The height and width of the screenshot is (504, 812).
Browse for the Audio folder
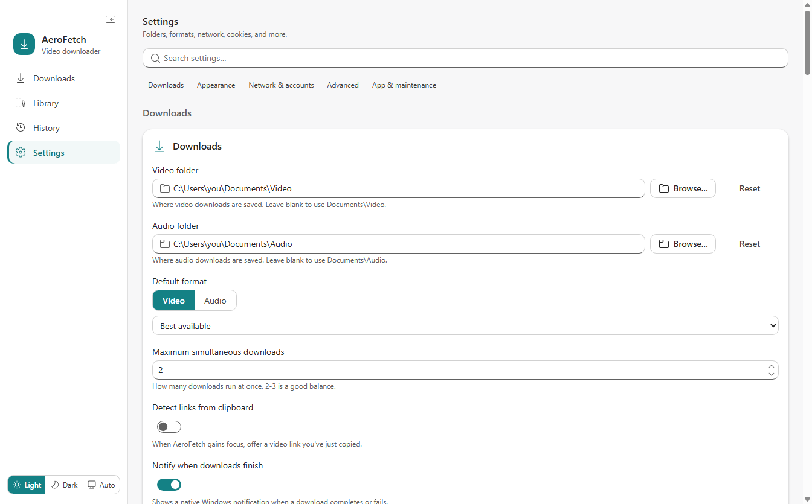click(x=683, y=244)
